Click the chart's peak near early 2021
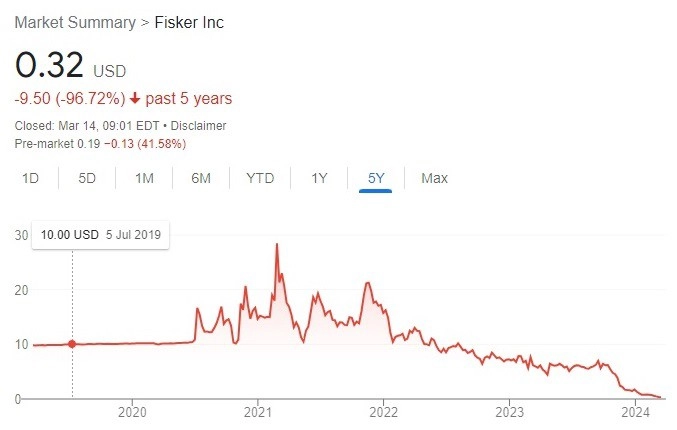The image size is (677, 430). [x=277, y=244]
